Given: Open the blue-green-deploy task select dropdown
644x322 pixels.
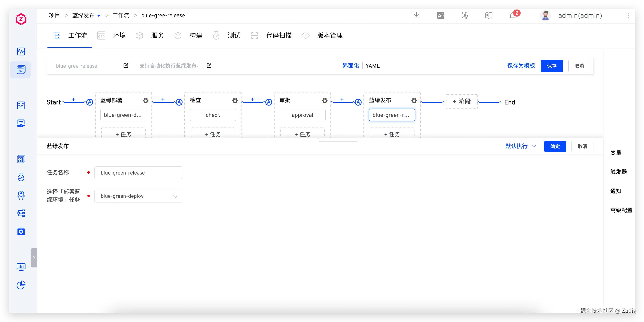Looking at the screenshot, I should 138,196.
